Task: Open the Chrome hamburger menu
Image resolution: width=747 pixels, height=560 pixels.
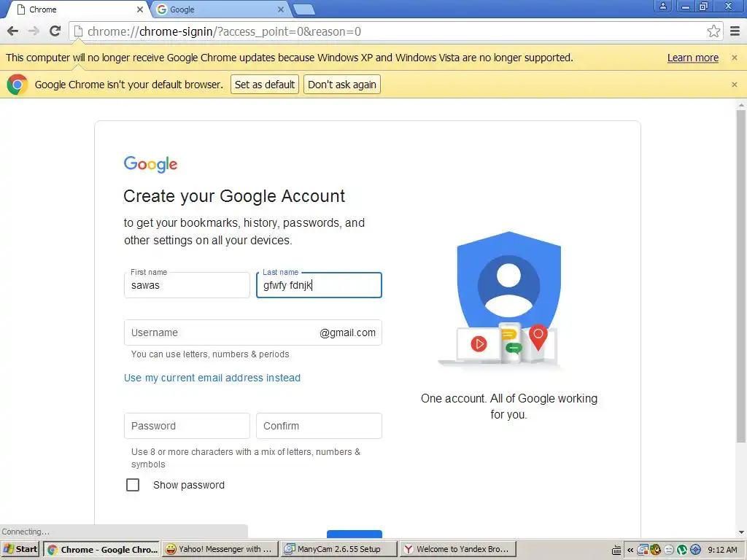Action: 735,31
